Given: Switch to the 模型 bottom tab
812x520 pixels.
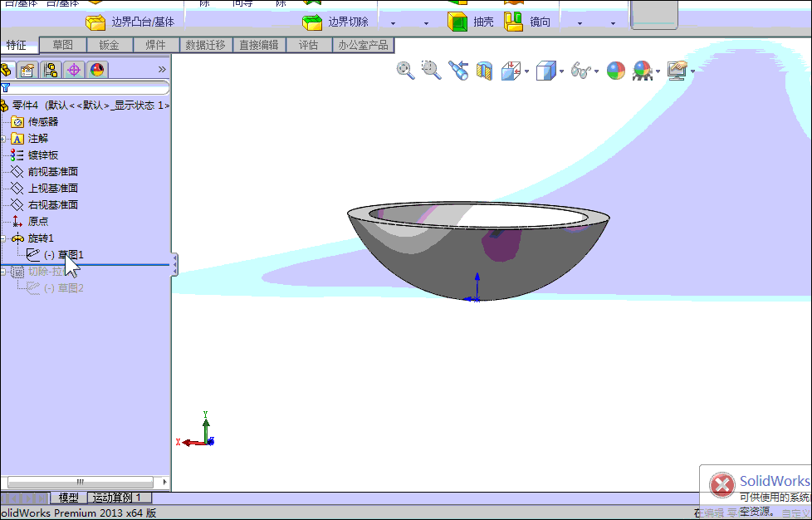Looking at the screenshot, I should (68, 498).
